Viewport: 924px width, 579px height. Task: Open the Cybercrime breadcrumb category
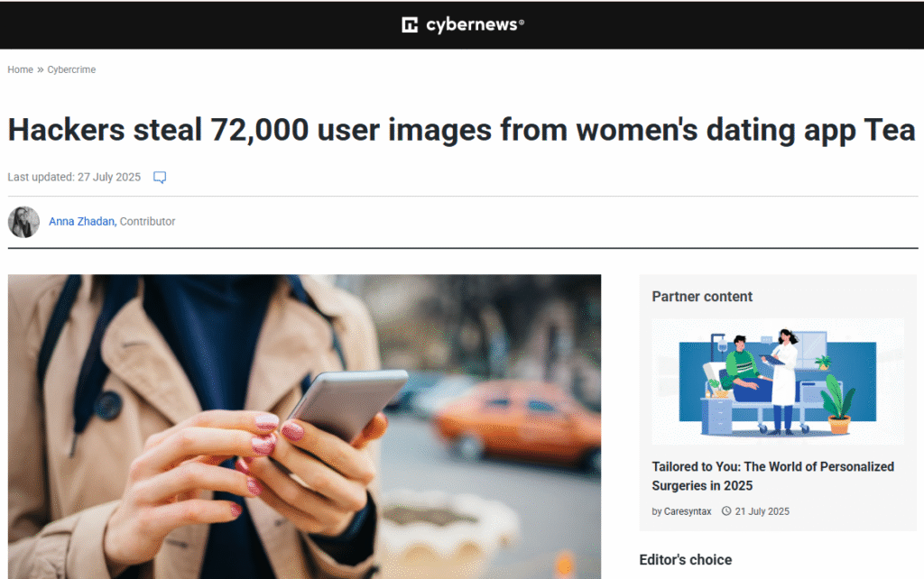71,69
